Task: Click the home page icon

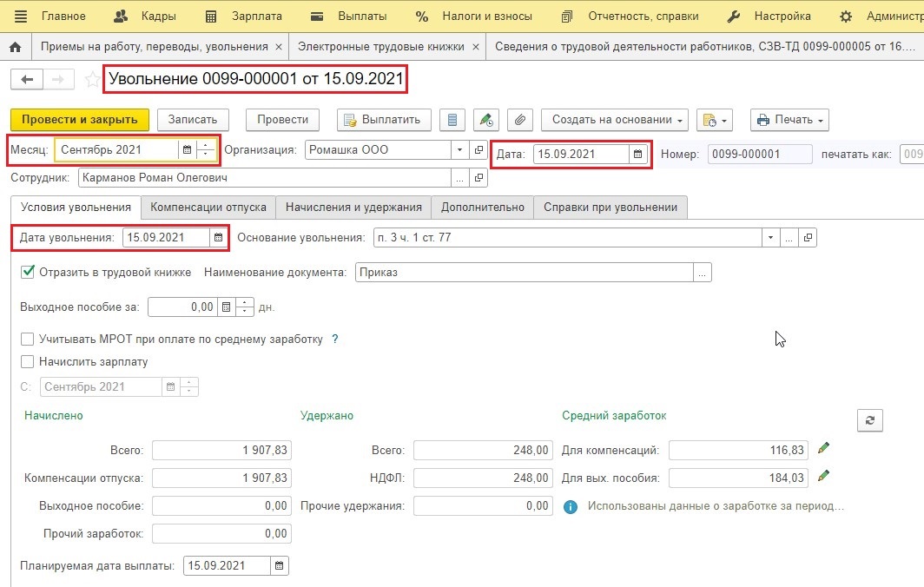Action: (16, 47)
